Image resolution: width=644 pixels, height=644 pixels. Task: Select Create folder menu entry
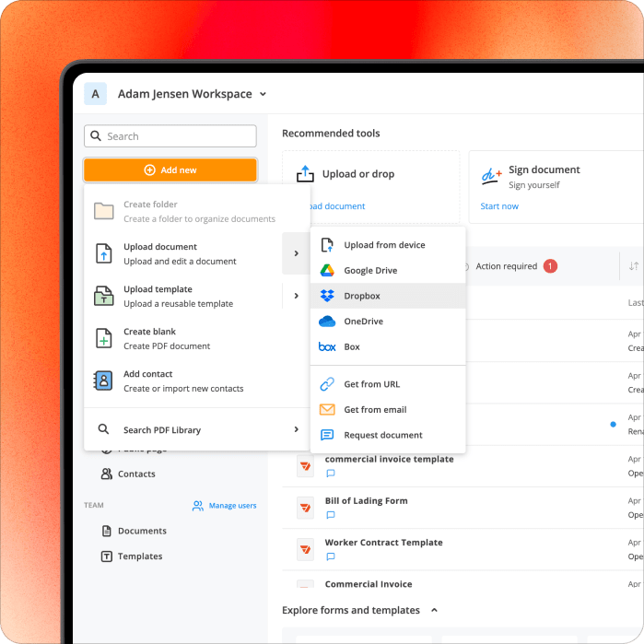point(197,212)
